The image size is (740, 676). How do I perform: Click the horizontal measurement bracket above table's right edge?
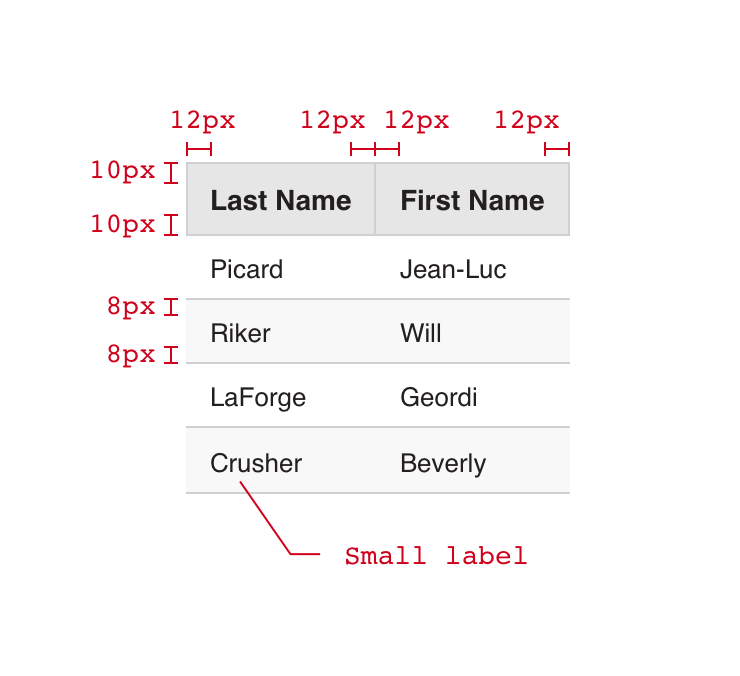(557, 149)
